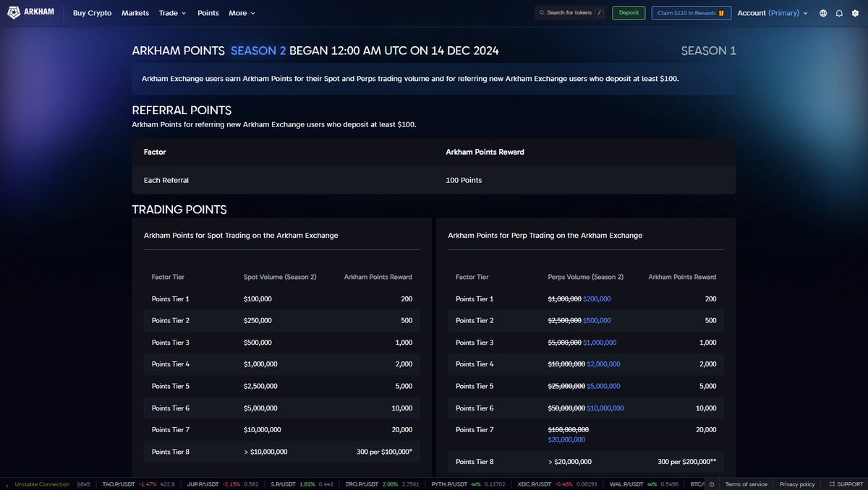Click the Search for tokens field
868x490 pixels.
571,13
